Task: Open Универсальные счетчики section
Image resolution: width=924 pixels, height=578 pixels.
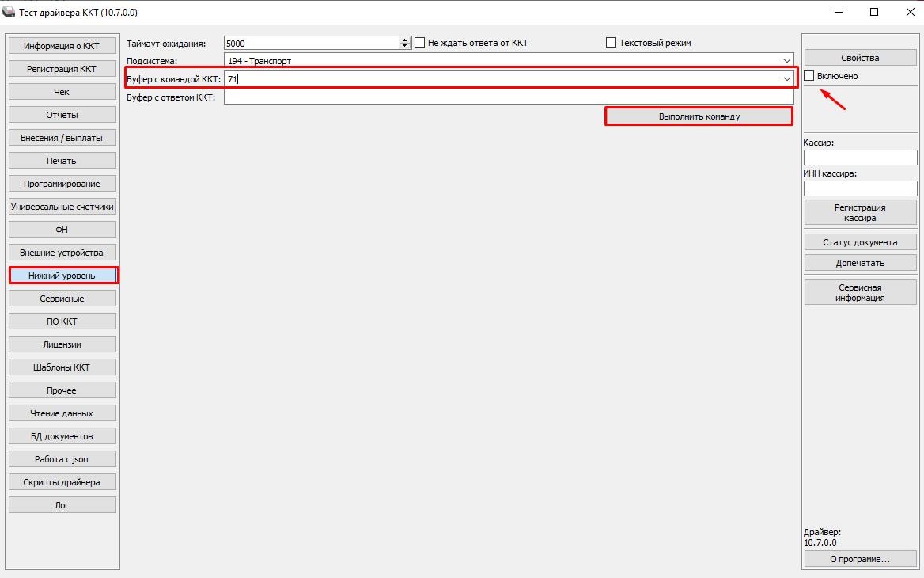Action: coord(62,207)
